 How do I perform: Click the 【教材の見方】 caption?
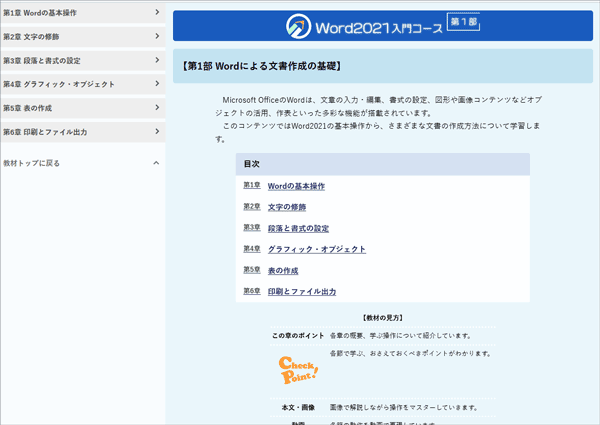click(383, 318)
